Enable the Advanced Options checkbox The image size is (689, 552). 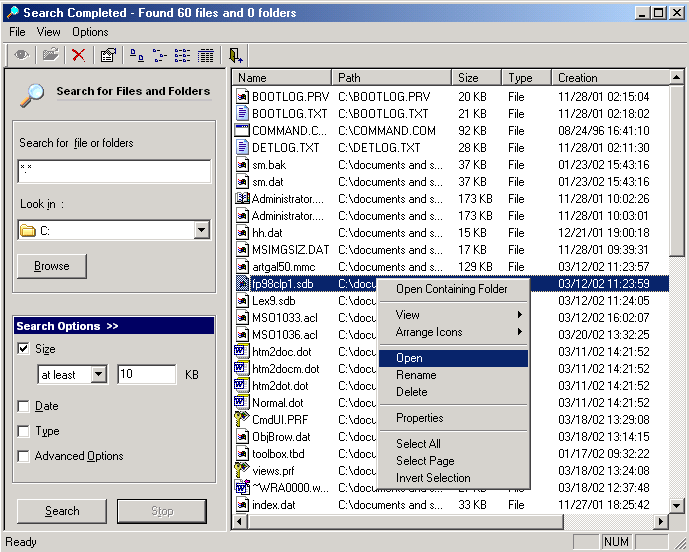coord(23,456)
